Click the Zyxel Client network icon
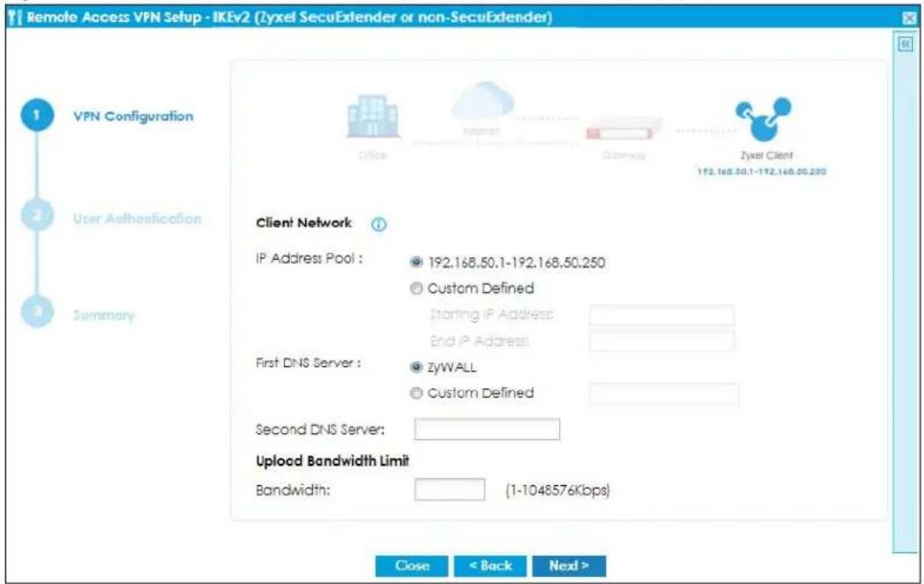Screen dimensions: 924x584 [764, 119]
